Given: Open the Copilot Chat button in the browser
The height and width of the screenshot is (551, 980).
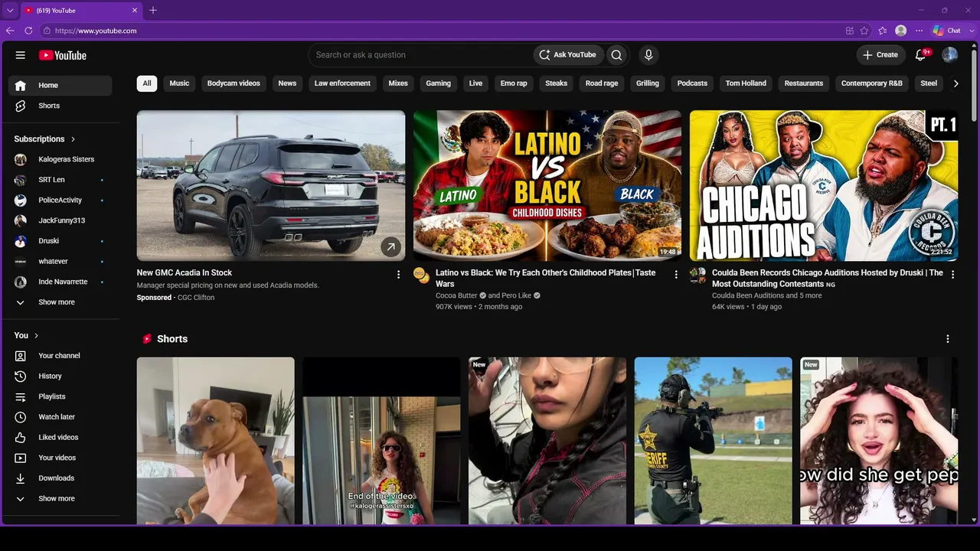Looking at the screenshot, I should coord(947,31).
